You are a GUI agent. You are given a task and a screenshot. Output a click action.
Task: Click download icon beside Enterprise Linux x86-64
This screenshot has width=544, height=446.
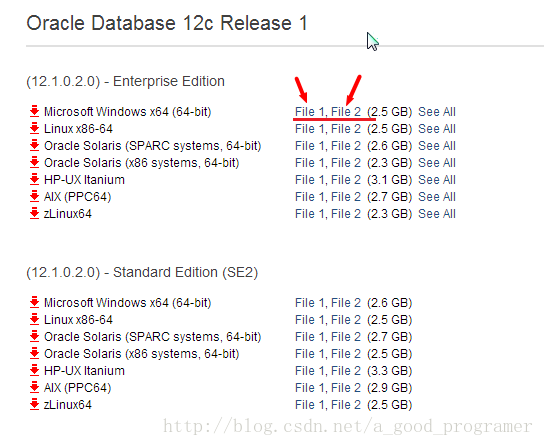click(34, 128)
